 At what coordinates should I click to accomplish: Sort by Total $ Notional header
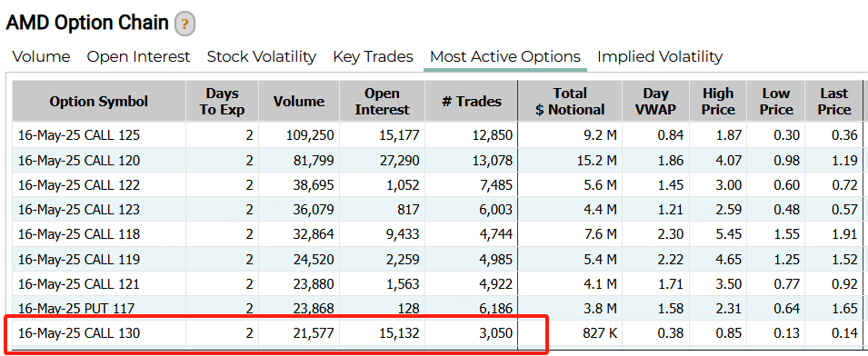click(570, 101)
